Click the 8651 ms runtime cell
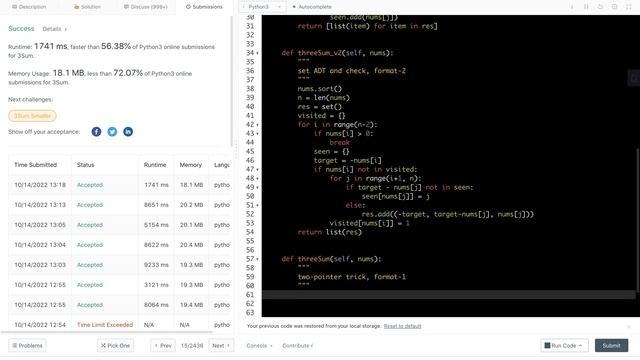 point(156,205)
